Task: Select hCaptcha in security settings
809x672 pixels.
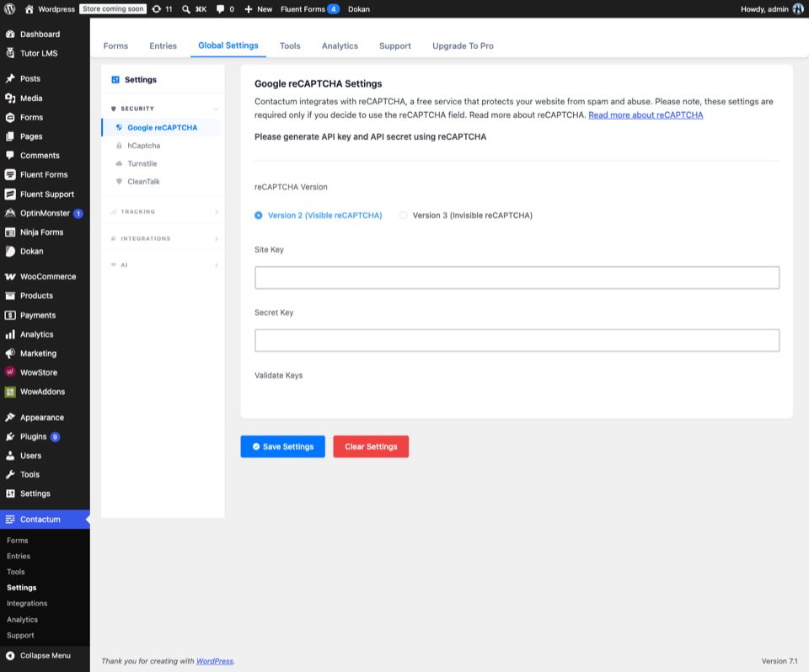Action: pos(144,146)
